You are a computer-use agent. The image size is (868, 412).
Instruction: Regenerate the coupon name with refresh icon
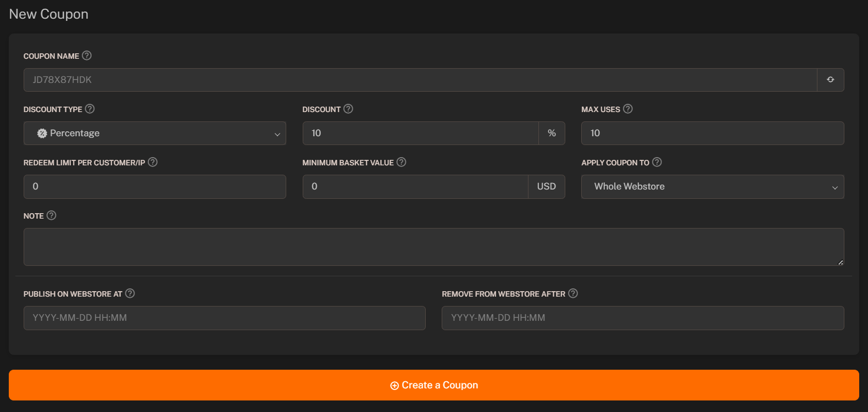coord(830,80)
